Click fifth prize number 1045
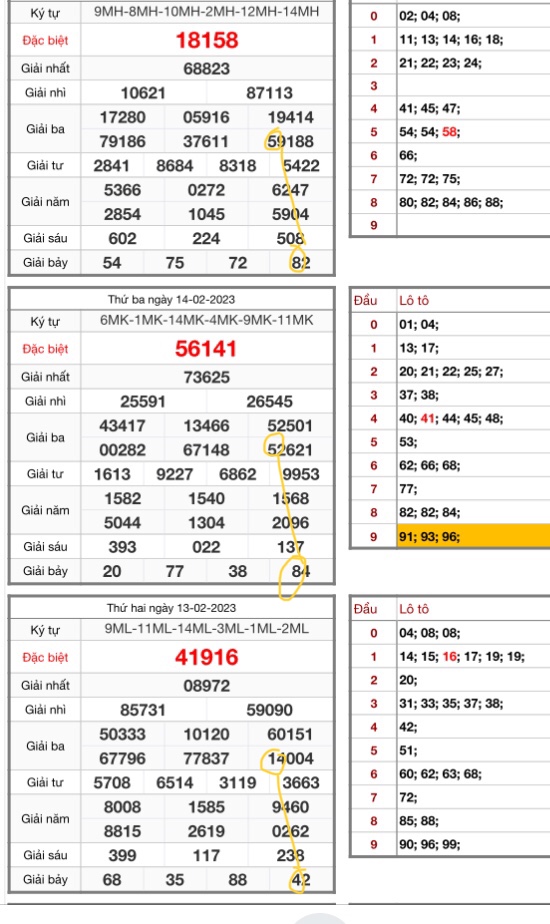This screenshot has width=550, height=924. pyautogui.click(x=206, y=214)
